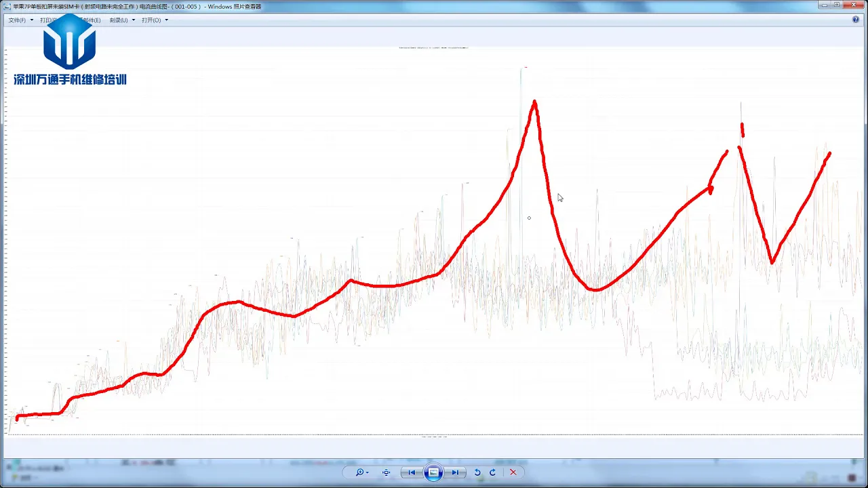Delete the photo with the red X
Screen dimensions: 868x488
point(513,472)
